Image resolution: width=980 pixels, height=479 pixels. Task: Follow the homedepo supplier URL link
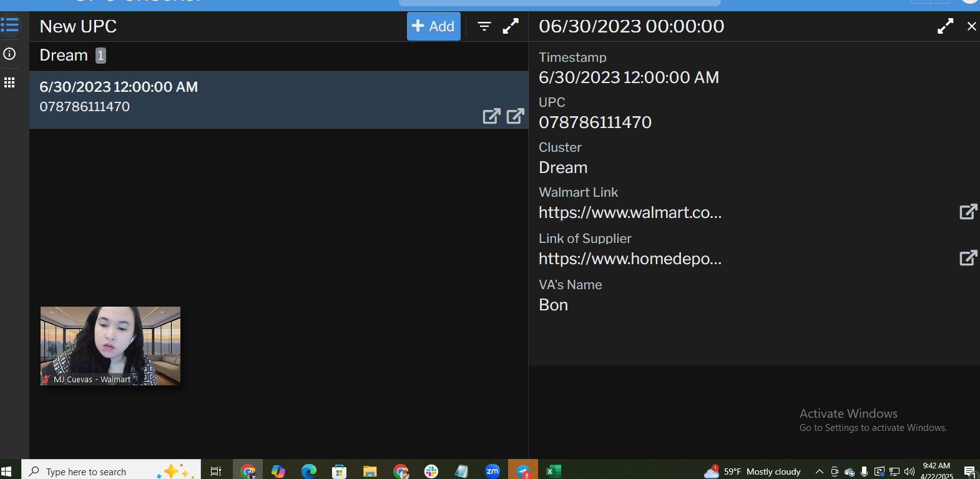point(630,259)
